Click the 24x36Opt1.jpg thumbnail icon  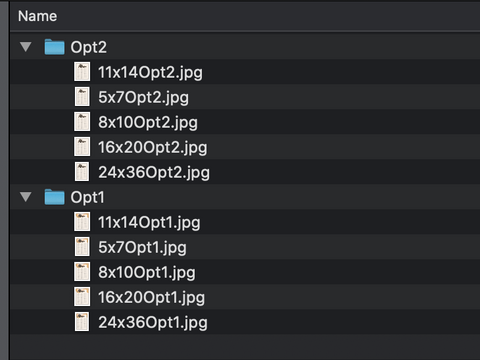tap(82, 322)
